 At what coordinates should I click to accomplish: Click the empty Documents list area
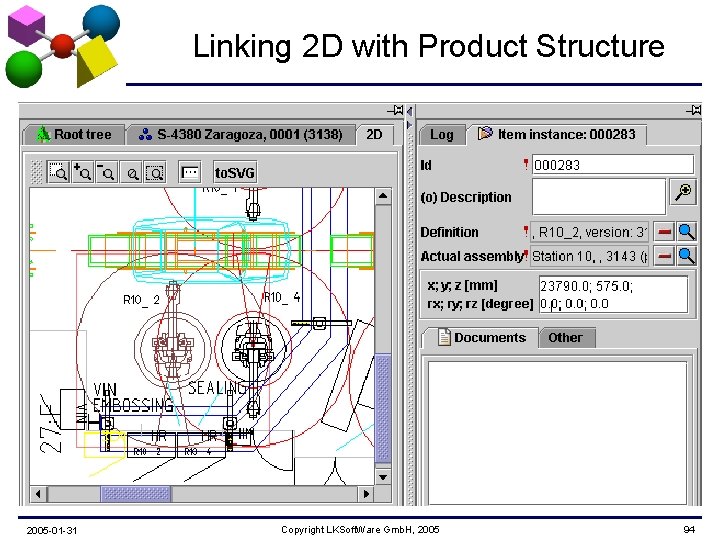(557, 433)
